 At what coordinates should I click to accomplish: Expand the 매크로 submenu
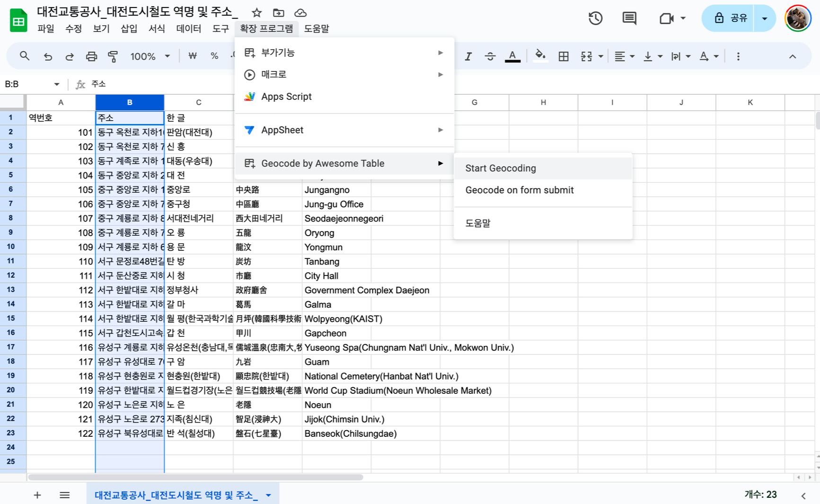[344, 74]
